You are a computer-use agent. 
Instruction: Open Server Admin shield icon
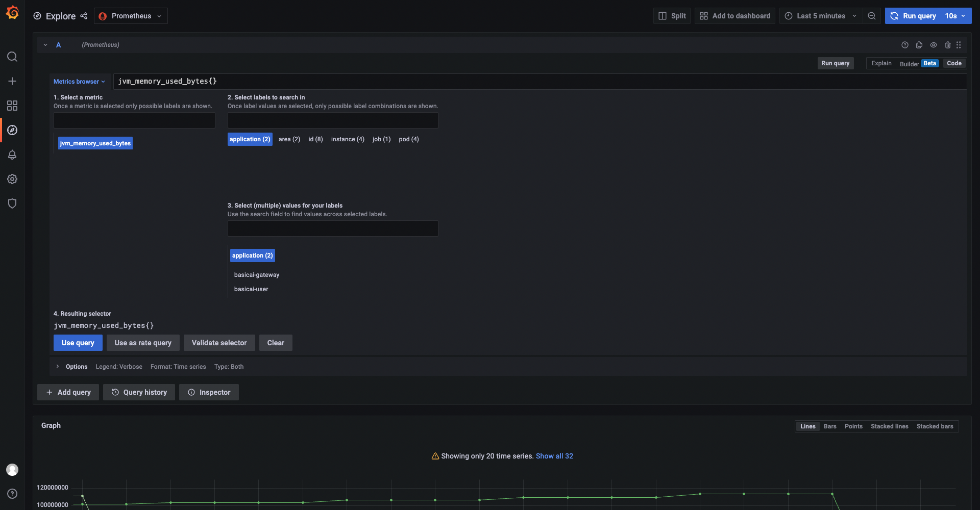tap(12, 203)
